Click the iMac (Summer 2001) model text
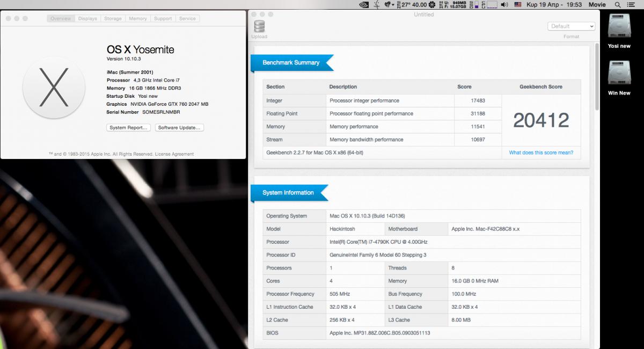Viewport: 644px width, 349px height. pos(129,72)
